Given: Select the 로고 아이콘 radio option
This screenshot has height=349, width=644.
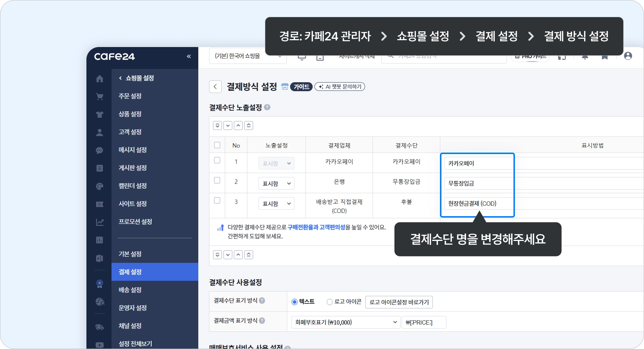Looking at the screenshot, I should (x=330, y=302).
